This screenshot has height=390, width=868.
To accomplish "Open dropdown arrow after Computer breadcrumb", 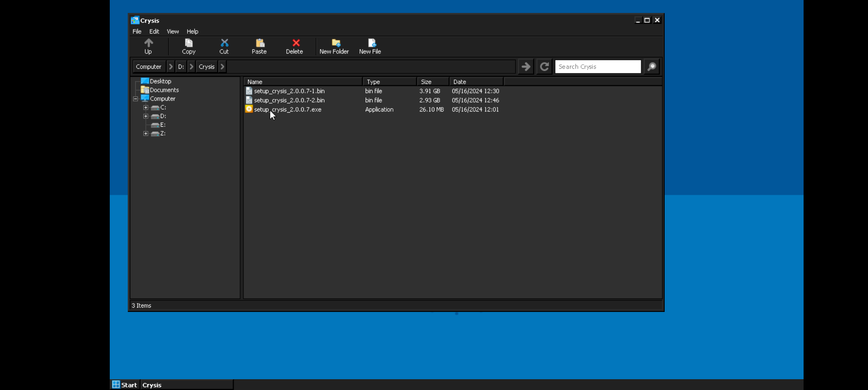I will (x=171, y=67).
